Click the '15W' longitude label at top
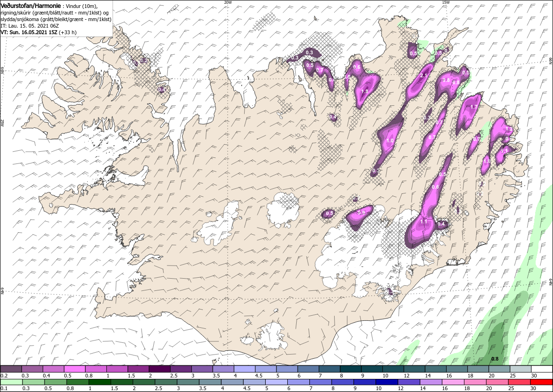The image size is (553, 392). point(446,2)
